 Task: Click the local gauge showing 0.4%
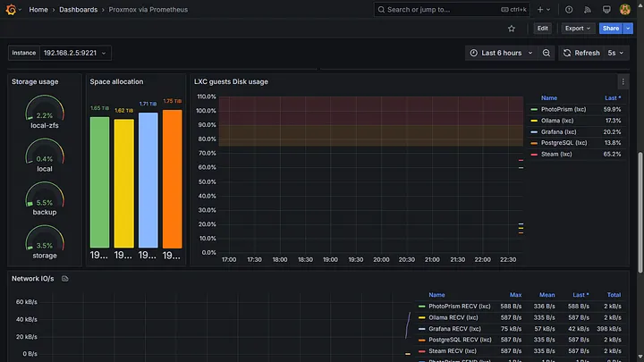click(45, 155)
